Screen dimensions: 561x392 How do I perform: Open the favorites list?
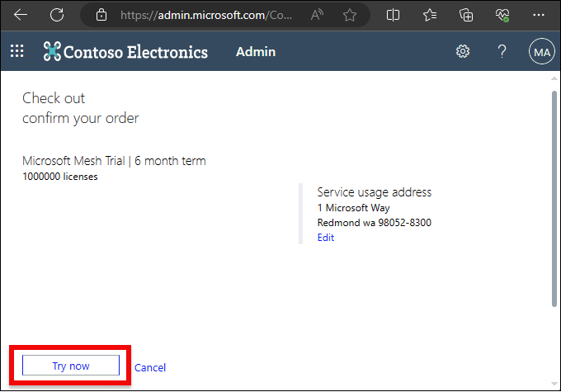click(x=430, y=15)
